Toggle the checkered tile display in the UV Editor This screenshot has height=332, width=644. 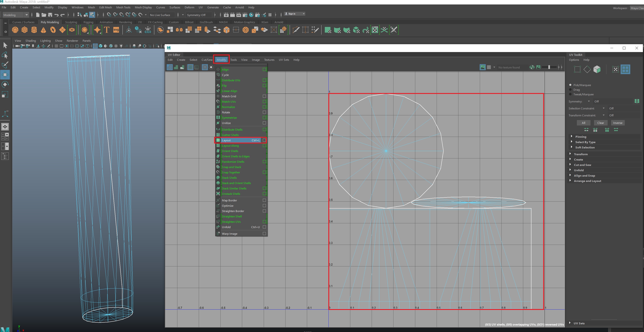point(489,67)
